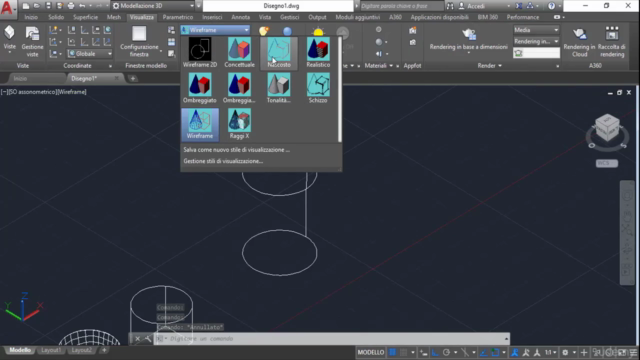This screenshot has width=640, height=360.
Task: Select Ombreggiato con bordi style icon
Action: point(239,88)
